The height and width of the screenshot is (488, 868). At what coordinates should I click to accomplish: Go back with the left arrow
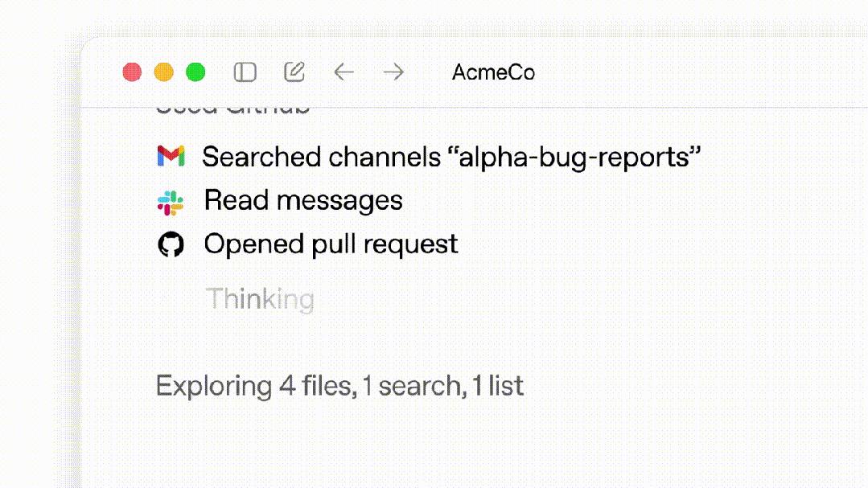pos(343,72)
